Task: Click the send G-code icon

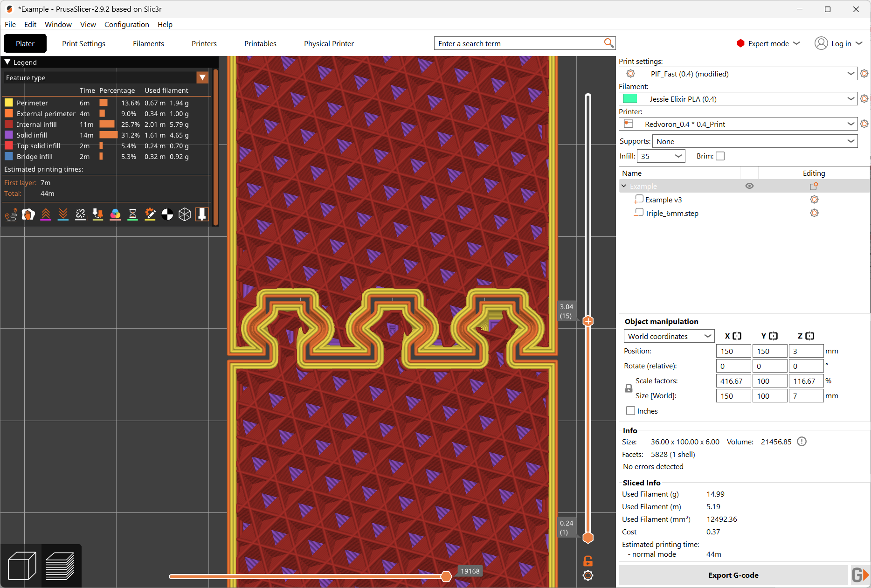Action: [x=859, y=575]
